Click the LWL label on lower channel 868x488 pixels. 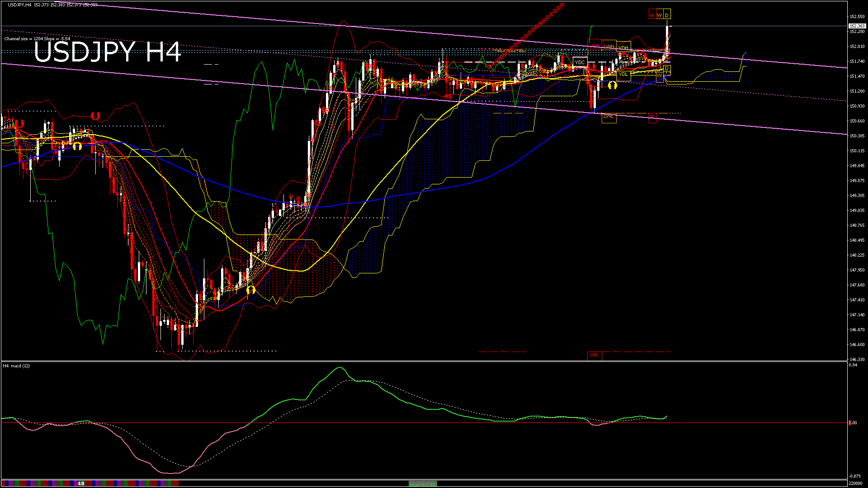pos(609,117)
